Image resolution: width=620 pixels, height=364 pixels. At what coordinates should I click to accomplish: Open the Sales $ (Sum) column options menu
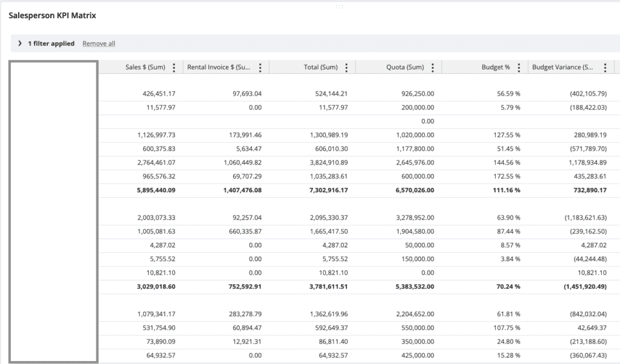(174, 68)
